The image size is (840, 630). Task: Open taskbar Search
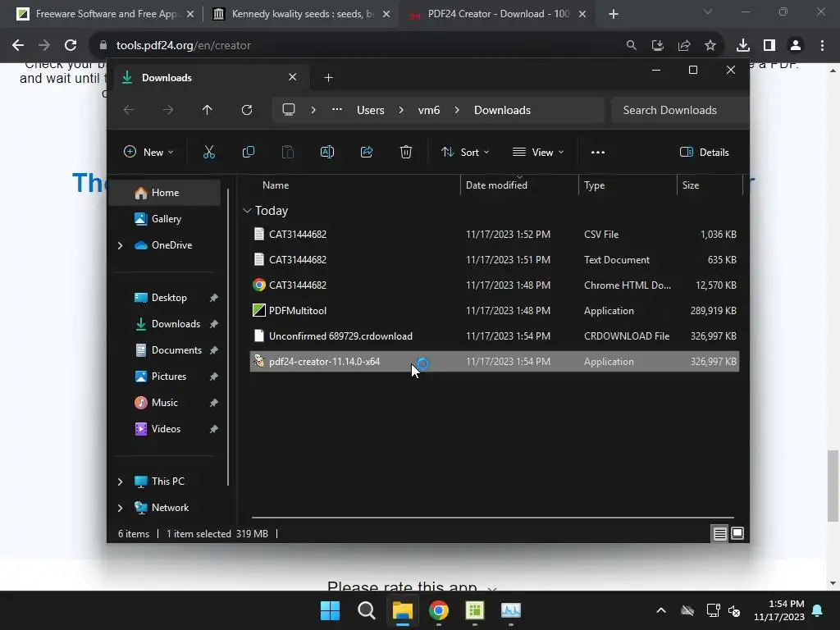[x=367, y=610]
